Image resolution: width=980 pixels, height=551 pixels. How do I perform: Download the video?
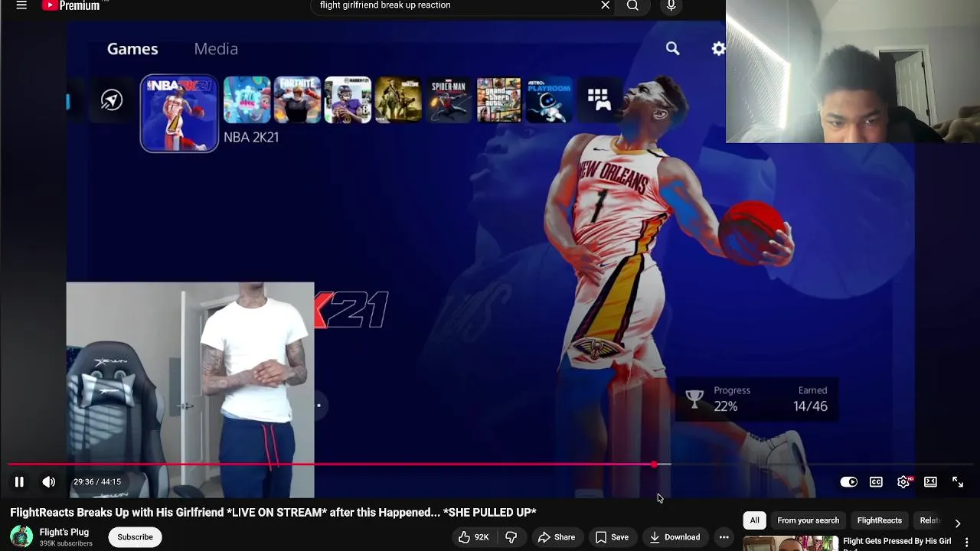point(675,537)
